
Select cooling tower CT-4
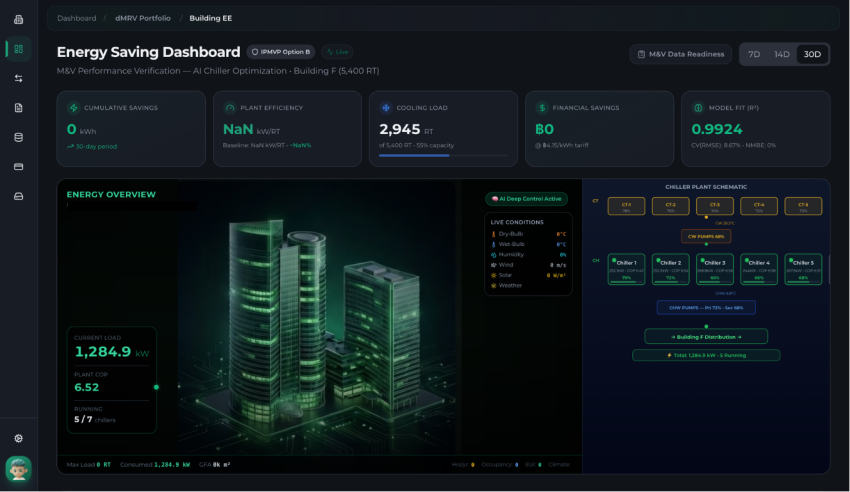[x=759, y=206]
